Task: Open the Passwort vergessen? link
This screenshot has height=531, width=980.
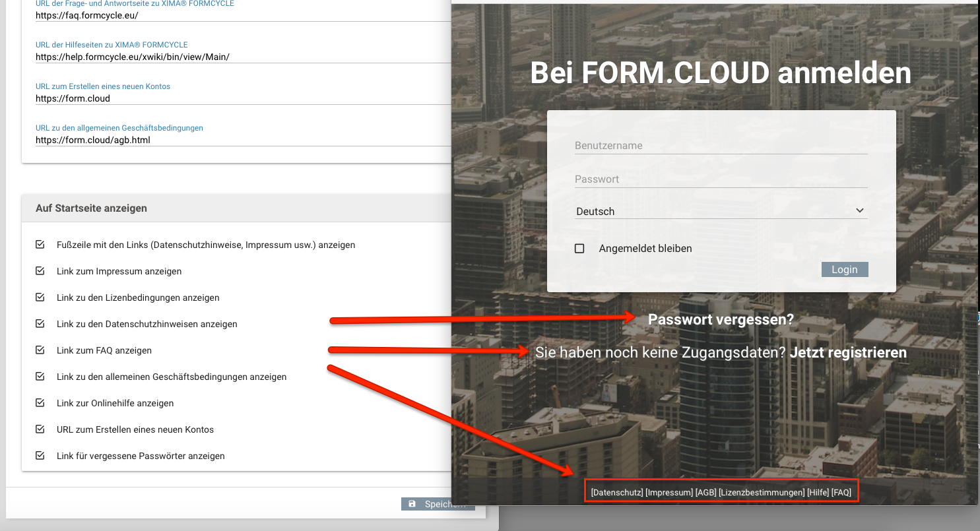Action: click(721, 320)
